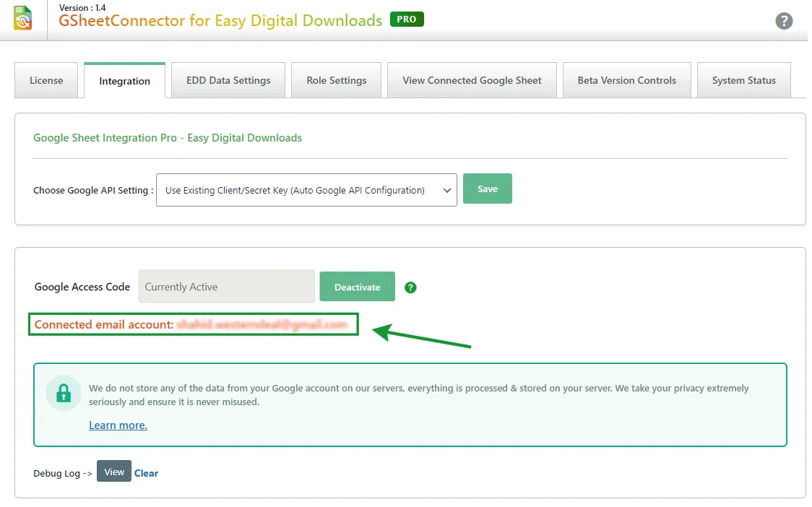The height and width of the screenshot is (507, 812).
Task: Click the Deactivate button
Action: (358, 287)
